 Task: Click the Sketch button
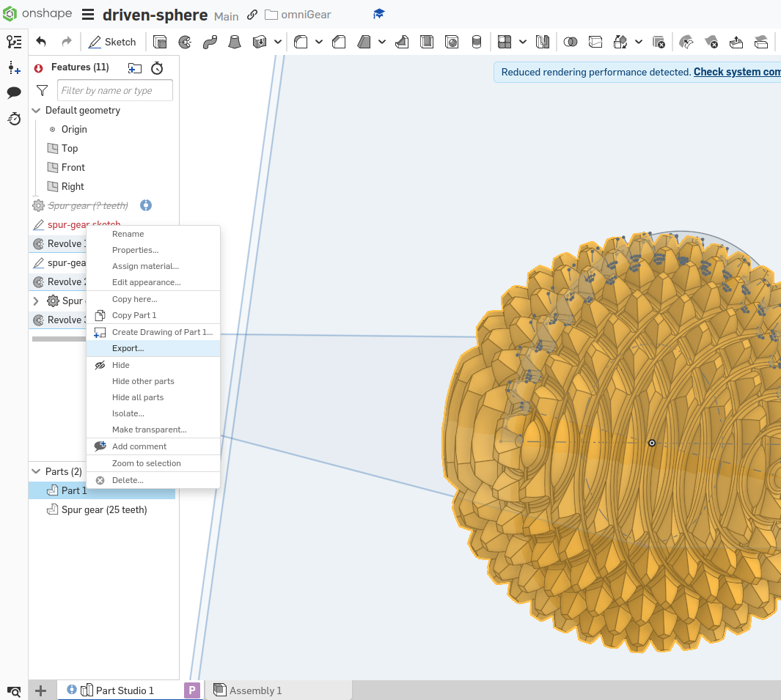[x=112, y=43]
